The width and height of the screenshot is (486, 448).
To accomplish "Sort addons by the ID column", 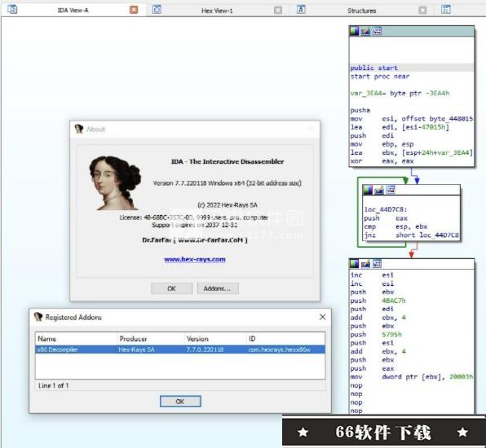I will (x=285, y=339).
